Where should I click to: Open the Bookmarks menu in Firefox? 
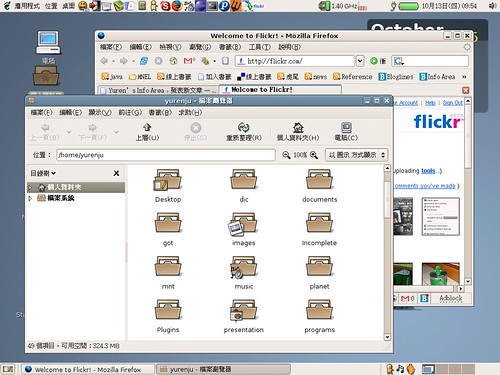click(230, 47)
